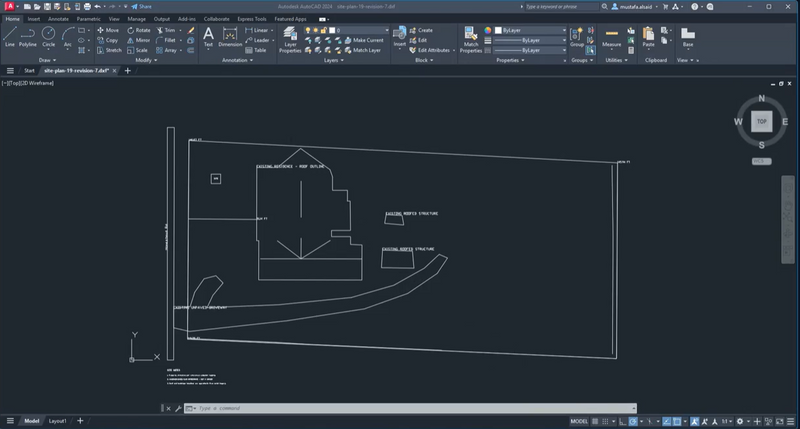Select the Trim tool
Viewport: 800px width, 429px height.
(165, 30)
